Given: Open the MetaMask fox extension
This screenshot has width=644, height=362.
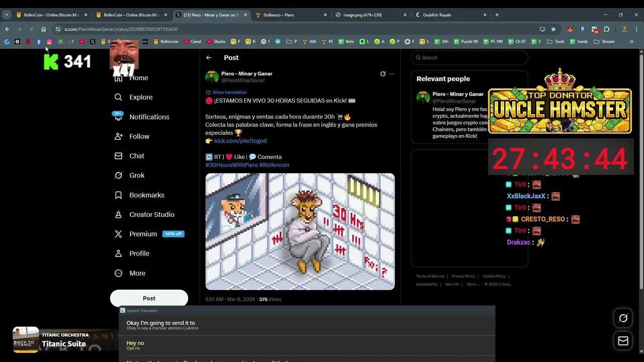Looking at the screenshot, I should point(570,29).
